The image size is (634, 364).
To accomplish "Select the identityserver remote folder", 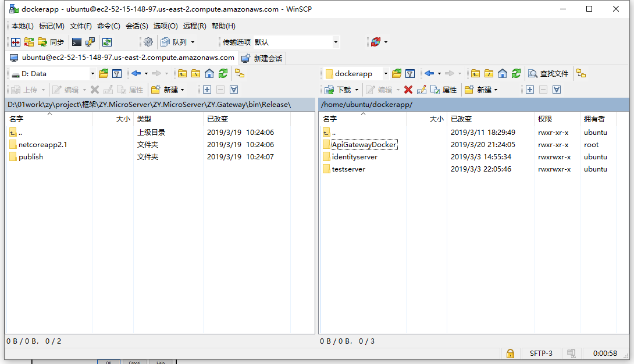I will 355,157.
